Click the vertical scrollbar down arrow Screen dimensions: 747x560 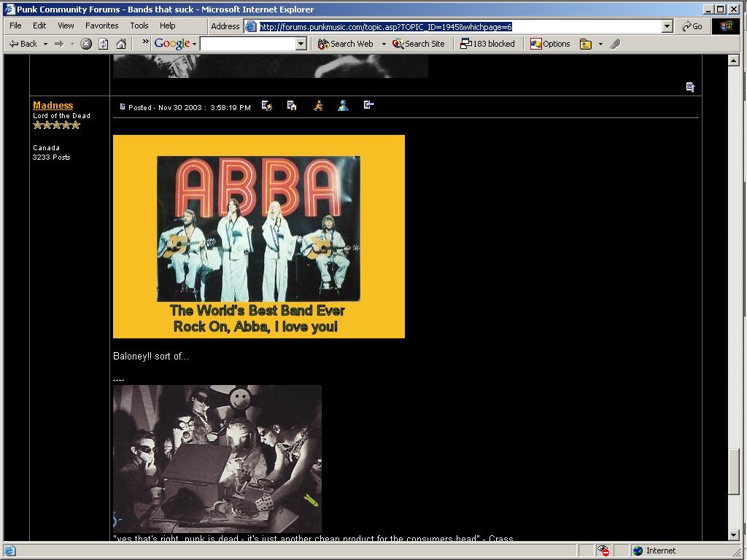(734, 535)
